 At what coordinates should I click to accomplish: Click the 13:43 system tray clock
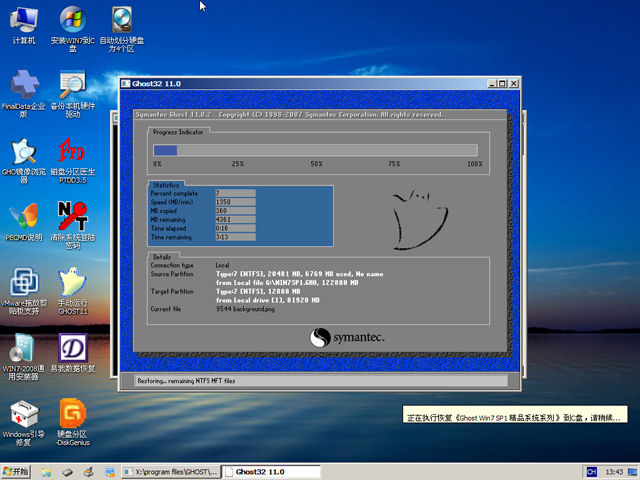(614, 471)
